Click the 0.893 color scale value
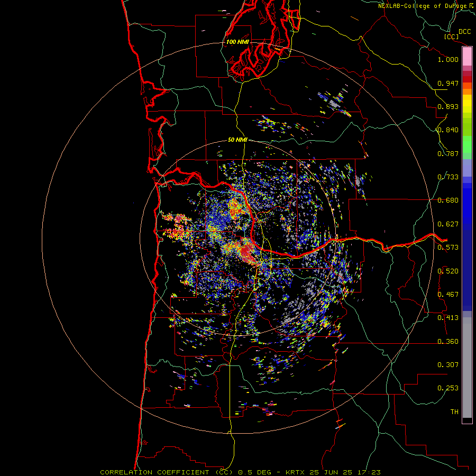The height and width of the screenshot is (476, 476). tap(448, 106)
